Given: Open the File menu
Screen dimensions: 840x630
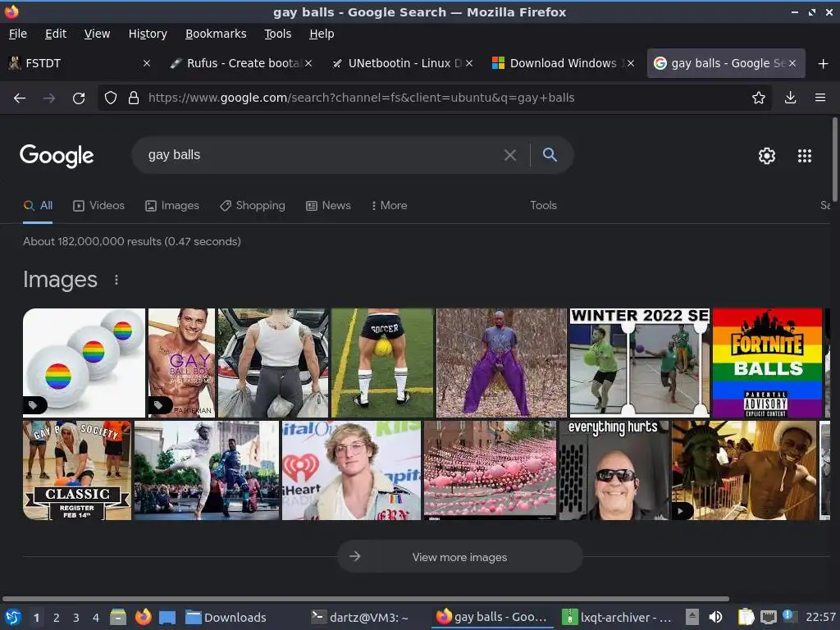Looking at the screenshot, I should (18, 34).
